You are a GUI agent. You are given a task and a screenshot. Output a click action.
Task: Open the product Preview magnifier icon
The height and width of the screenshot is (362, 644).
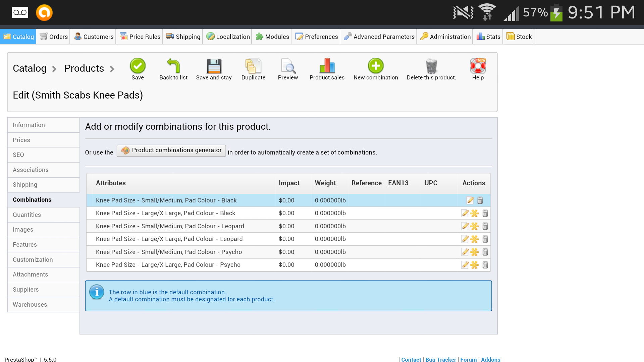click(x=288, y=66)
